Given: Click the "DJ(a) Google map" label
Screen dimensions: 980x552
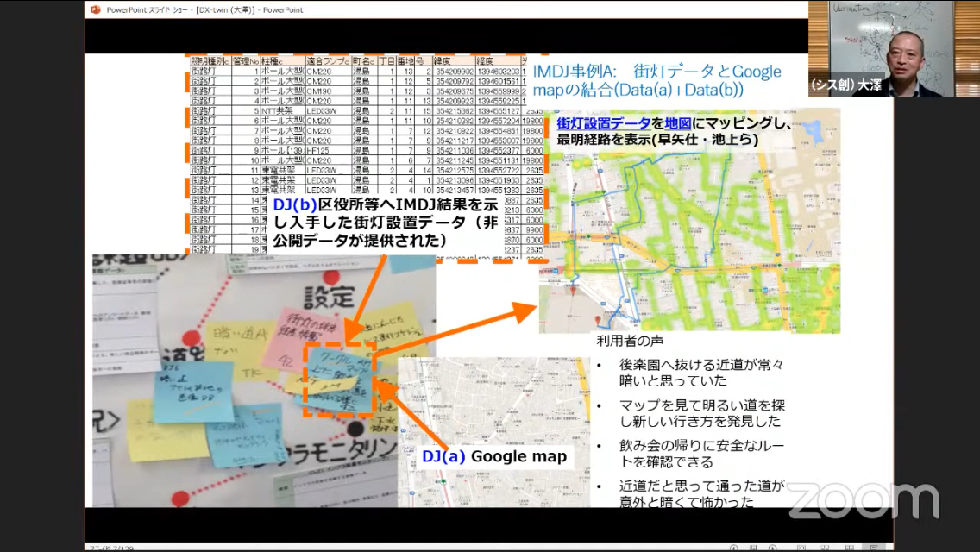Looking at the screenshot, I should point(494,456).
